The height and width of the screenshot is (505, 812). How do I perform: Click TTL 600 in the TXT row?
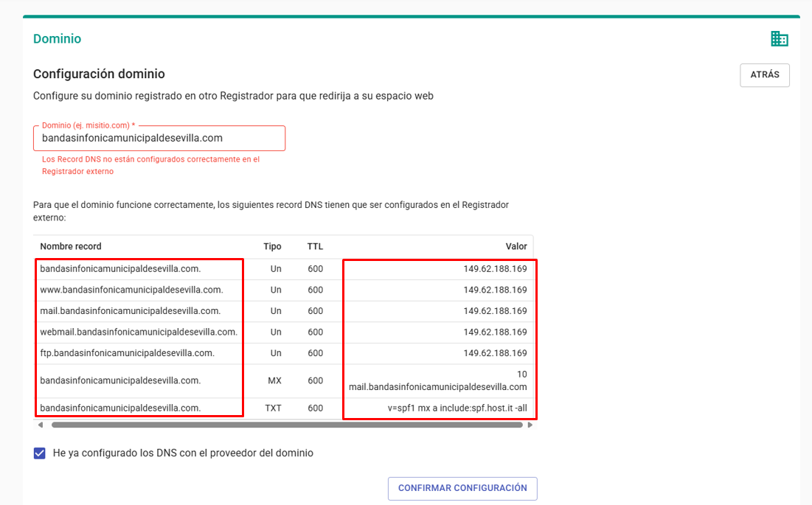[x=316, y=408]
